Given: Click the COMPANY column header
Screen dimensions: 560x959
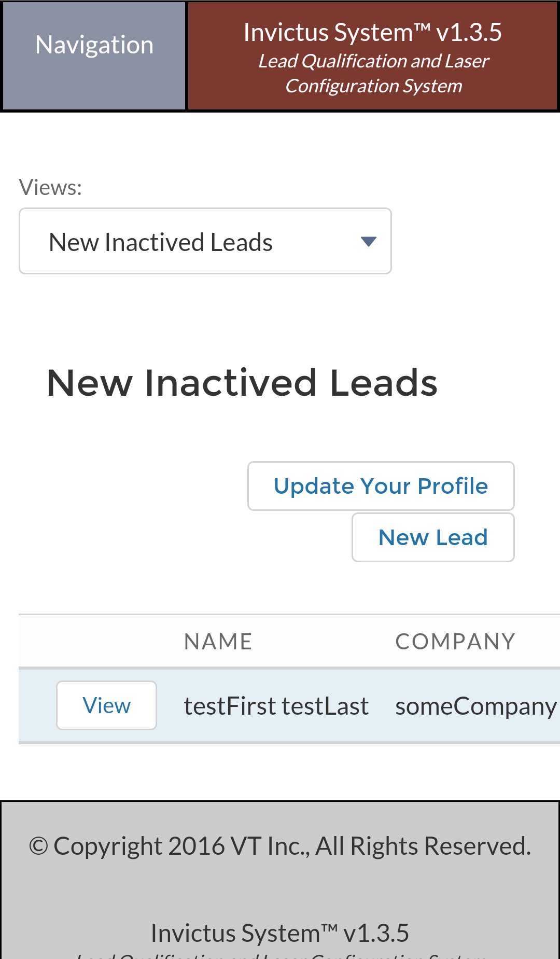Looking at the screenshot, I should coord(455,642).
